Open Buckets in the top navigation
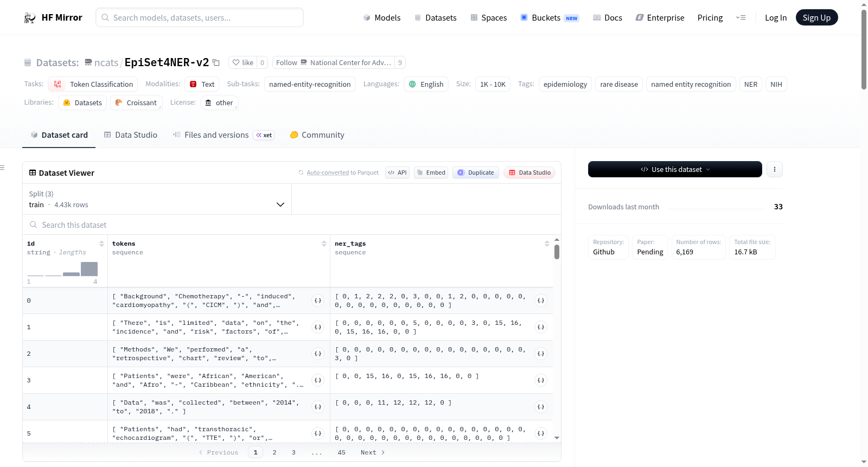This screenshot has width=868, height=467. click(x=550, y=17)
